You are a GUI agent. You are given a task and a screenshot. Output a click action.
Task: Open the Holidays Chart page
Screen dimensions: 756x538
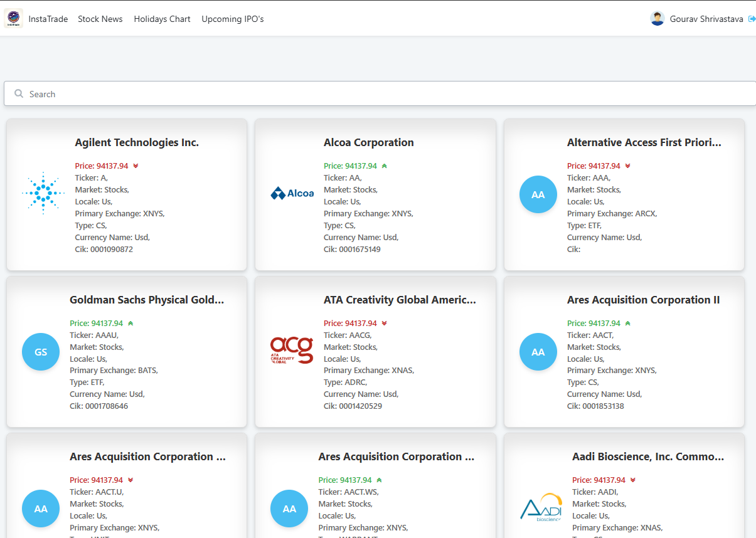point(162,19)
